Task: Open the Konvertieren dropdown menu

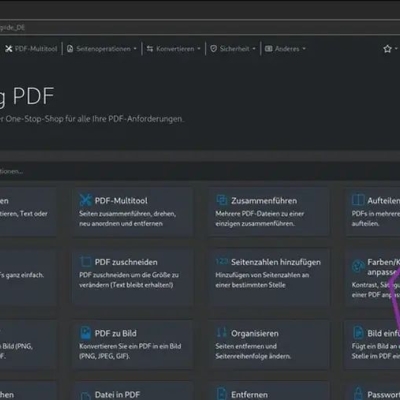Action: [174, 49]
